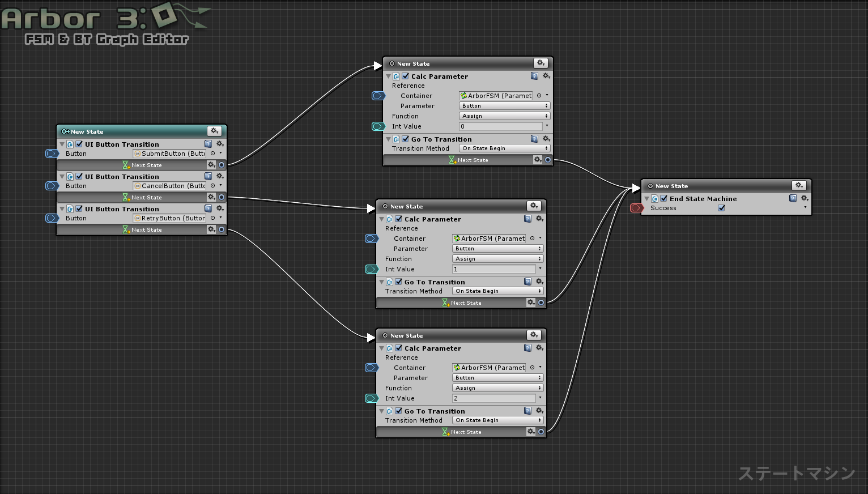Click the CancelButton object reference field
The height and width of the screenshot is (494, 868).
point(169,186)
